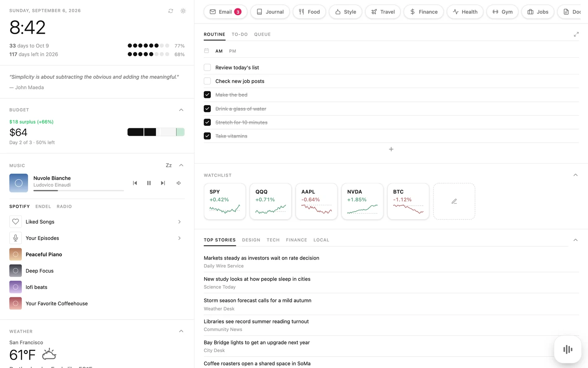588x368 pixels.
Task: Toggle the light mode sun icon
Action: (183, 11)
